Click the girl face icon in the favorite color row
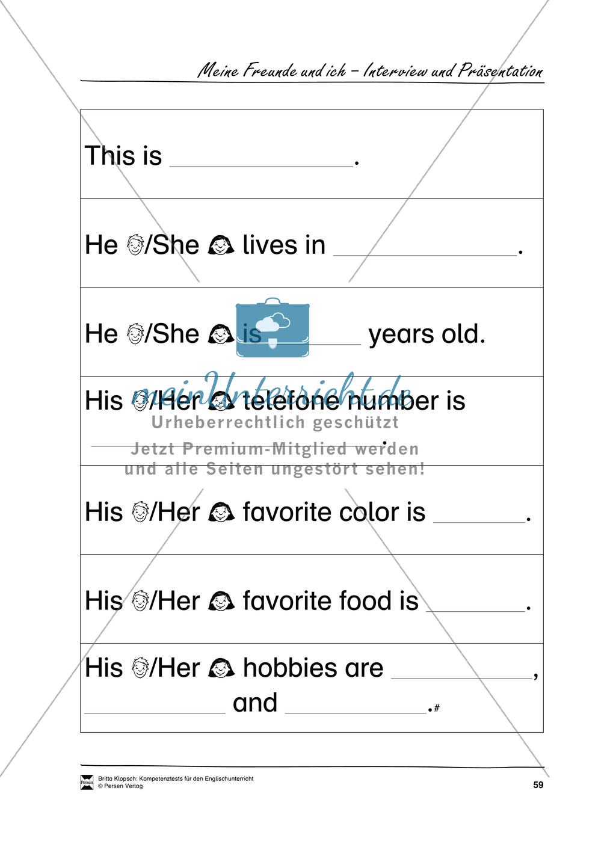This screenshot has width=616, height=844. point(221,513)
